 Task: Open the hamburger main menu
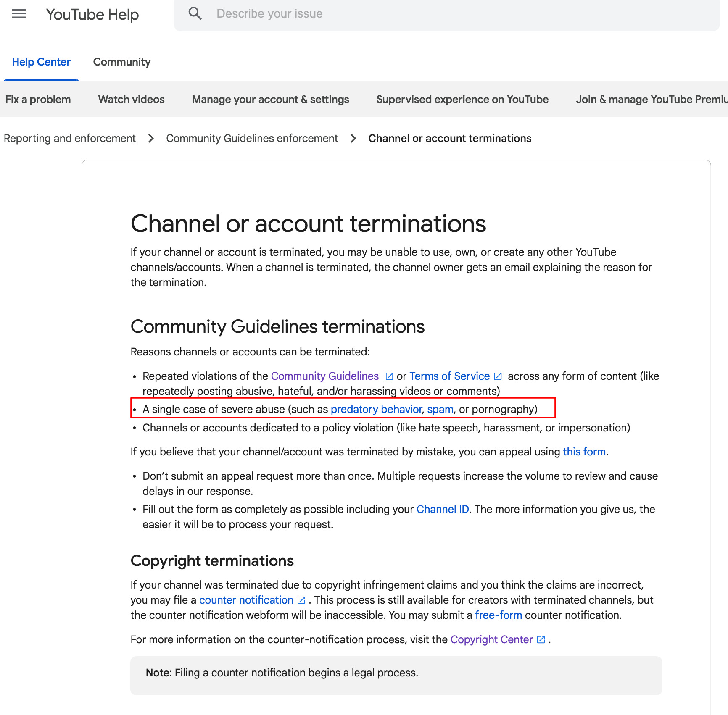pyautogui.click(x=19, y=14)
